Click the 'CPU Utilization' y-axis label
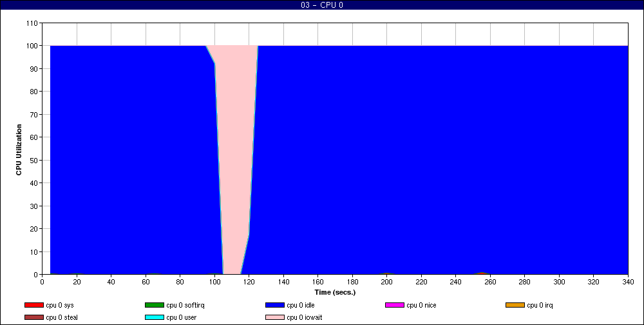Viewport: 644px width, 325px height. 19,150
